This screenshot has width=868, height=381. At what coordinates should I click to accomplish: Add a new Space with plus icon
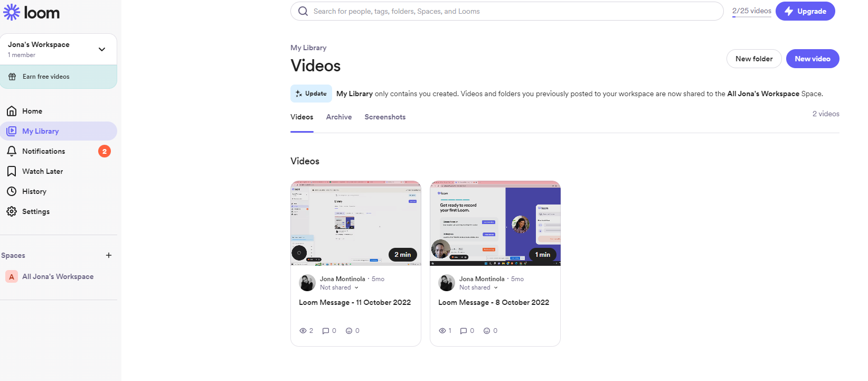[109, 255]
